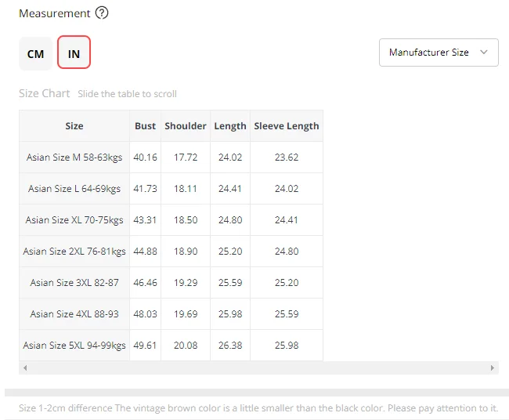The image size is (509, 420).
Task: Click the left scroll arrow of the table scrollbar
Action: point(25,368)
